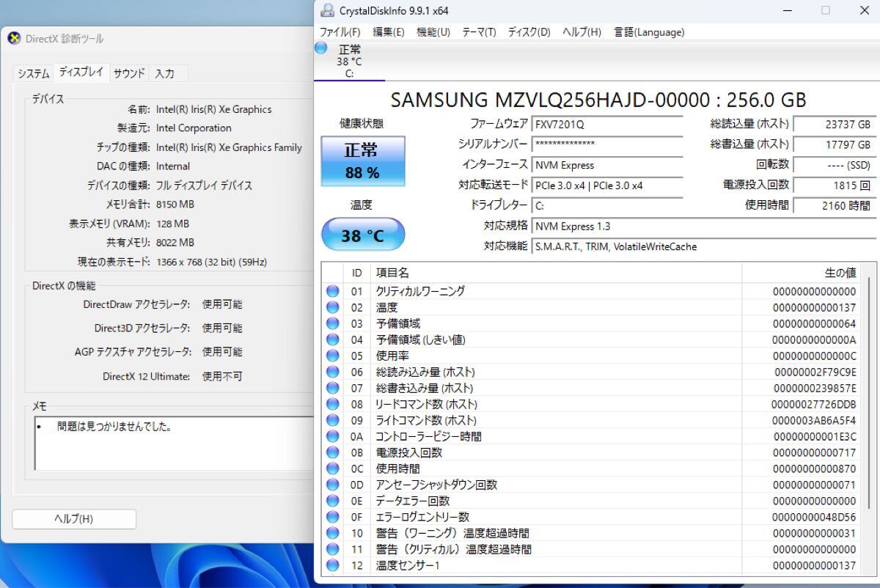
Task: Click status orb for アンセーフシャットダウン回数 row
Action: pyautogui.click(x=333, y=485)
